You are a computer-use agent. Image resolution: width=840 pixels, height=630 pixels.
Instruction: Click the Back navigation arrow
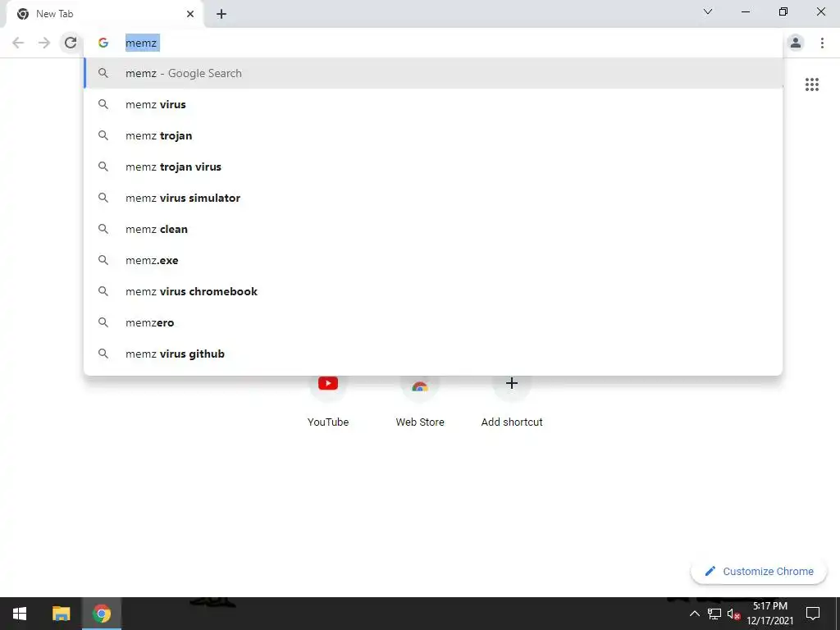click(18, 43)
